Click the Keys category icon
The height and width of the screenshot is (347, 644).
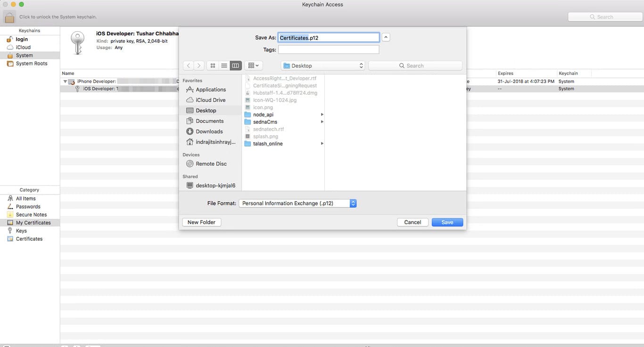[x=10, y=231]
